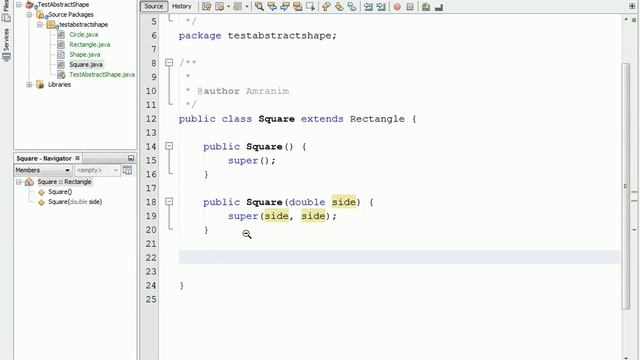This screenshot has width=640, height=360.
Task: Place cursor on empty line 22
Action: tap(399, 258)
